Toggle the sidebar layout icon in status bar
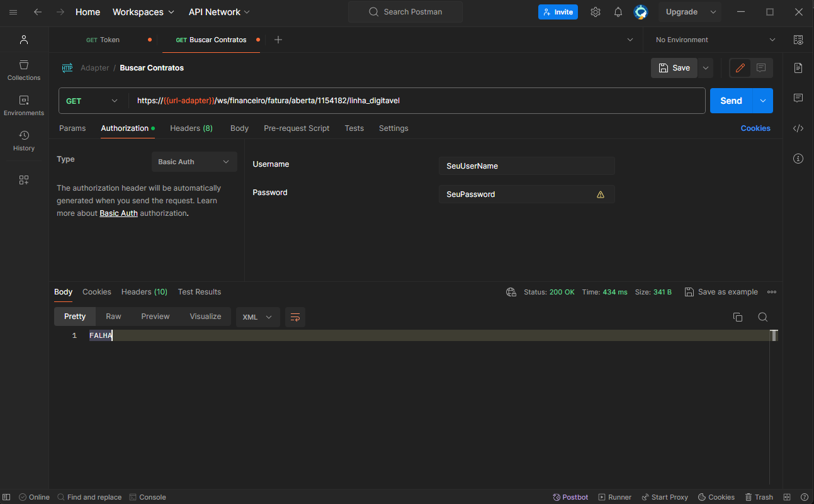 point(6,497)
